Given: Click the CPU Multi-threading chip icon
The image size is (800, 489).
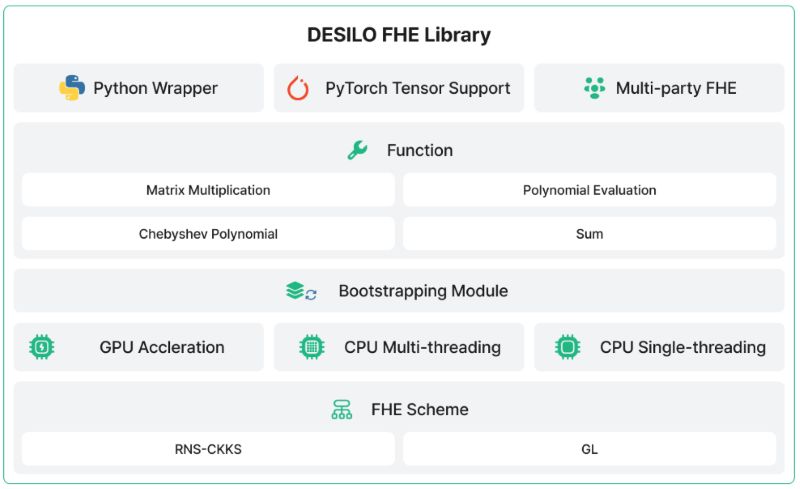Looking at the screenshot, I should click(x=312, y=347).
